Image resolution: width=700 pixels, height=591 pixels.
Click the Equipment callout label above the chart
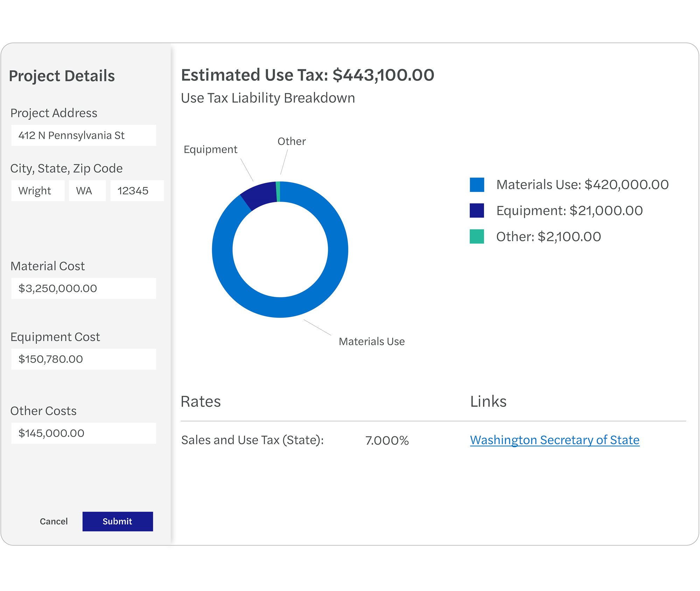pos(210,149)
